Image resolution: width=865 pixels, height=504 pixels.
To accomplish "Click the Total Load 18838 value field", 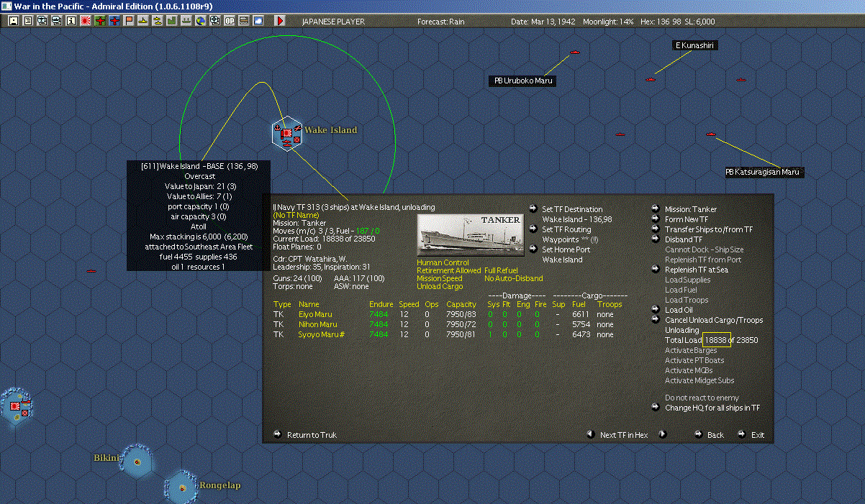I will (717, 340).
